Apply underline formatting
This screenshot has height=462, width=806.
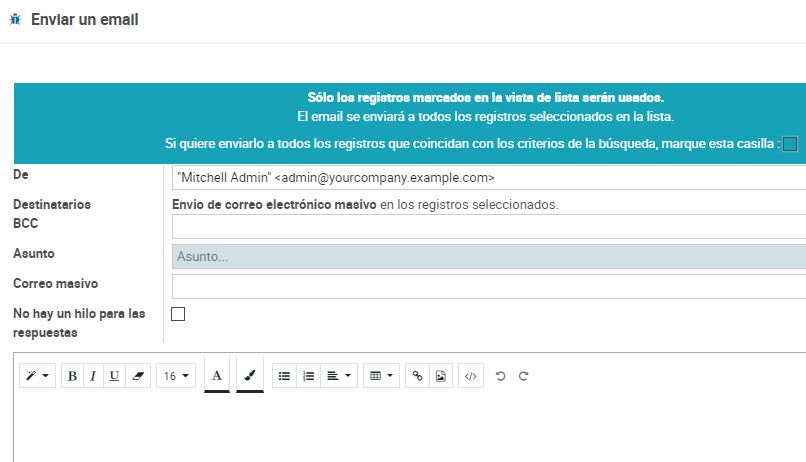pyautogui.click(x=114, y=376)
